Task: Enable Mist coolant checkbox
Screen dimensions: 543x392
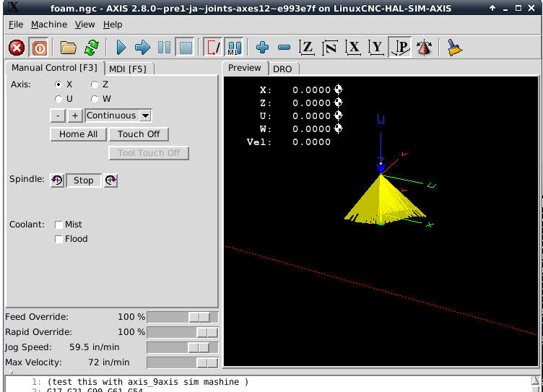Action: [x=59, y=225]
